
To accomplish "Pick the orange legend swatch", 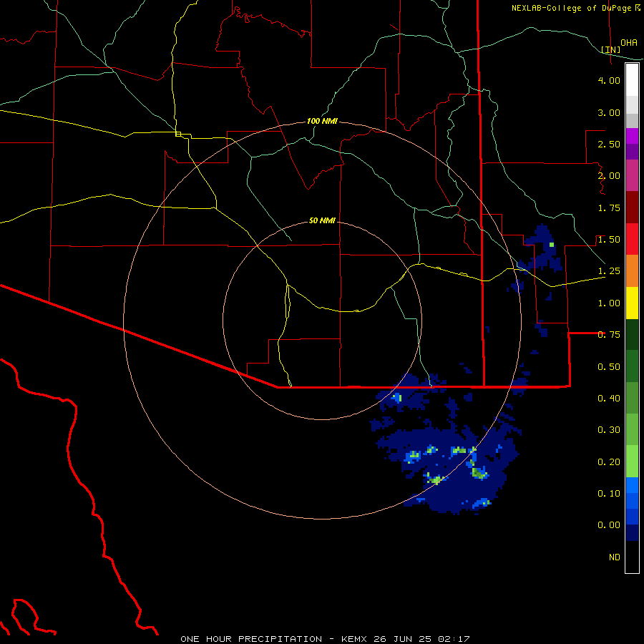I will pos(632,270).
